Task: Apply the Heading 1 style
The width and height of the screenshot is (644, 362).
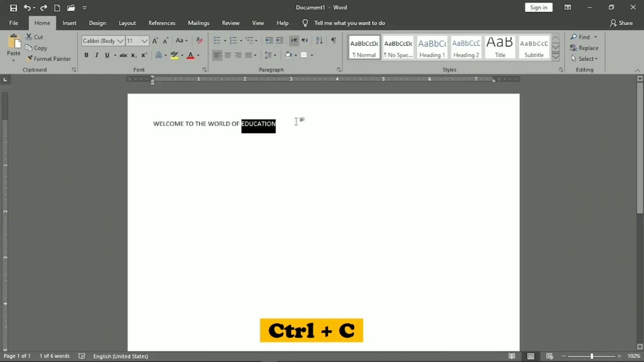Action: coord(432,48)
